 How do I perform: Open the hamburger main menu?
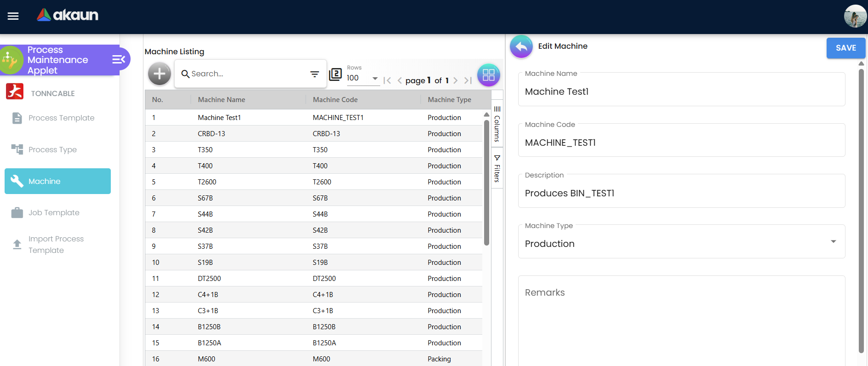[x=13, y=16]
